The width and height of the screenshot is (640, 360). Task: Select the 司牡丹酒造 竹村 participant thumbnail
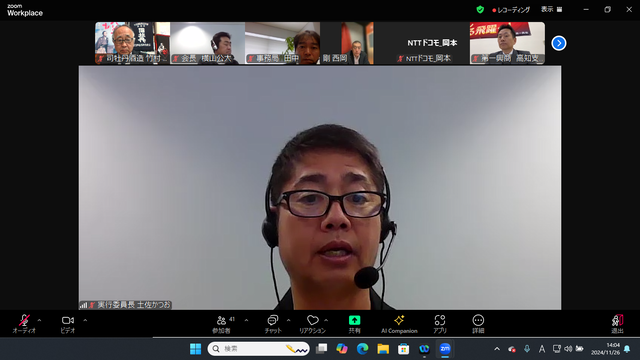pyautogui.click(x=133, y=43)
